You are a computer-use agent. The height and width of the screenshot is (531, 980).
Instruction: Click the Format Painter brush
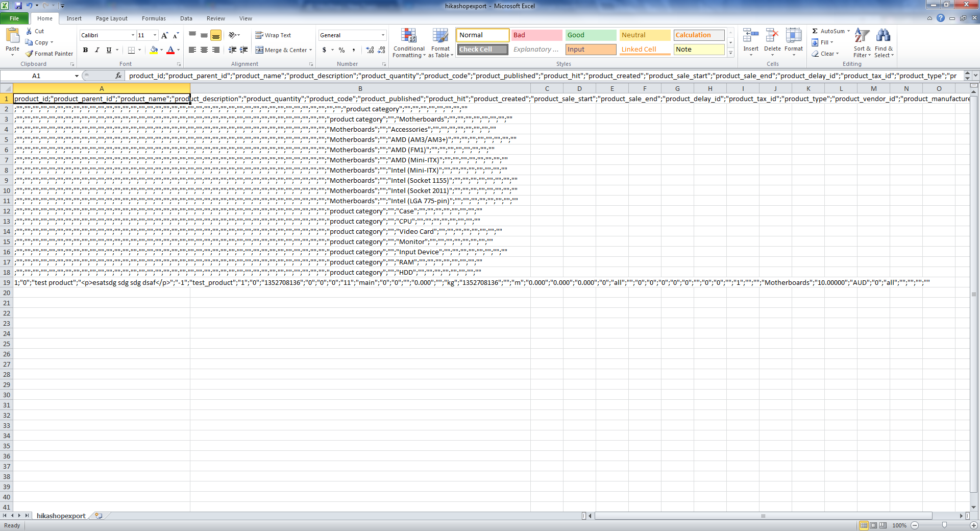click(x=30, y=54)
